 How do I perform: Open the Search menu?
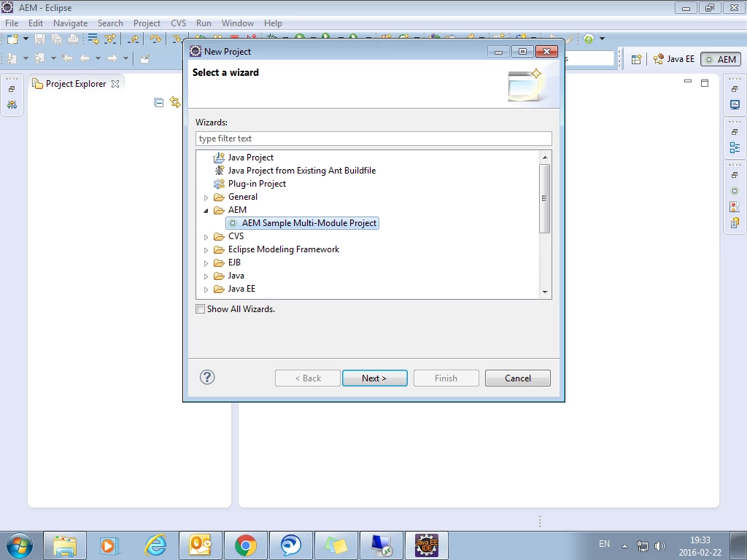tap(110, 23)
